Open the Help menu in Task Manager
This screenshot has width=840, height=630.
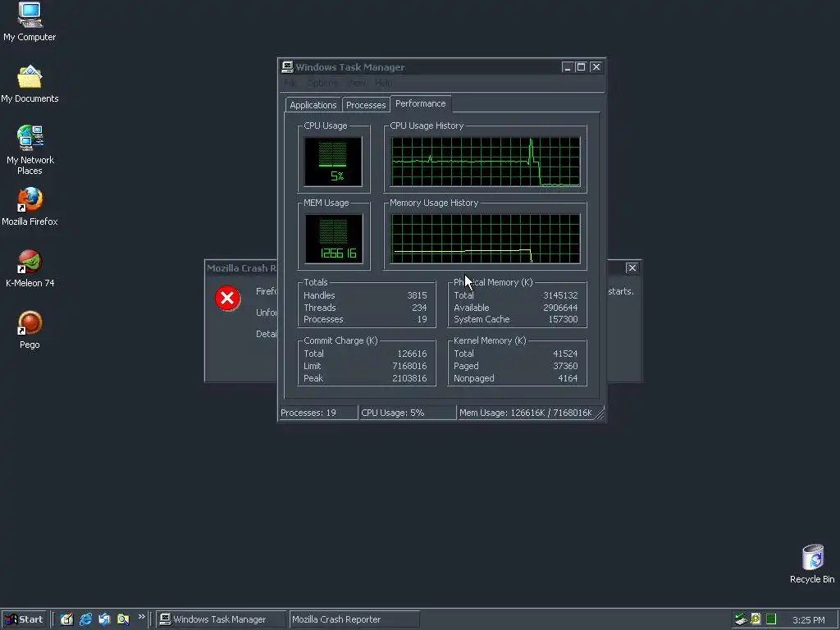point(383,83)
